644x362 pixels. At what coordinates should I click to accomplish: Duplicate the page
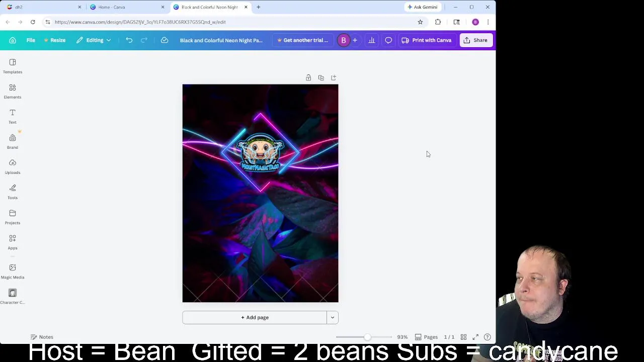(x=321, y=78)
